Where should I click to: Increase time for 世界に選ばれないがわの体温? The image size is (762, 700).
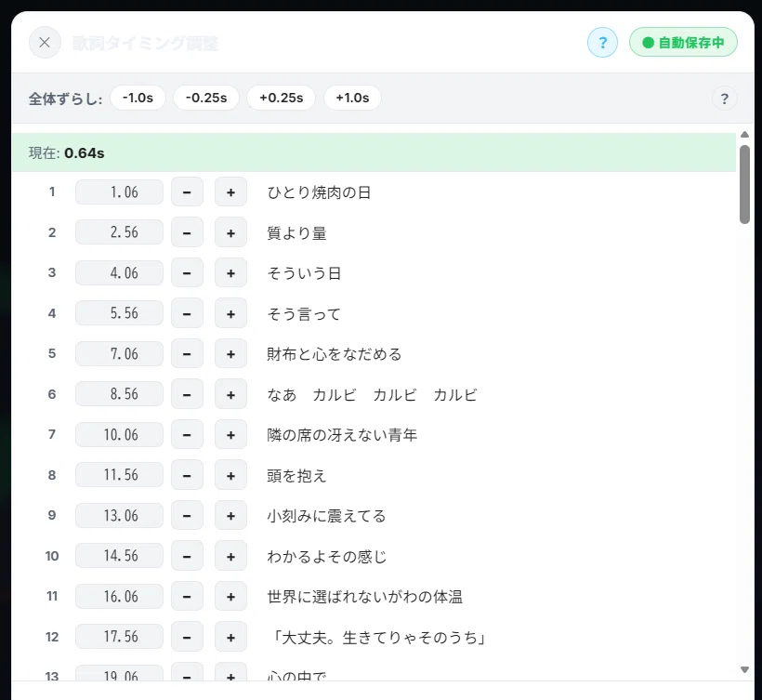[230, 597]
